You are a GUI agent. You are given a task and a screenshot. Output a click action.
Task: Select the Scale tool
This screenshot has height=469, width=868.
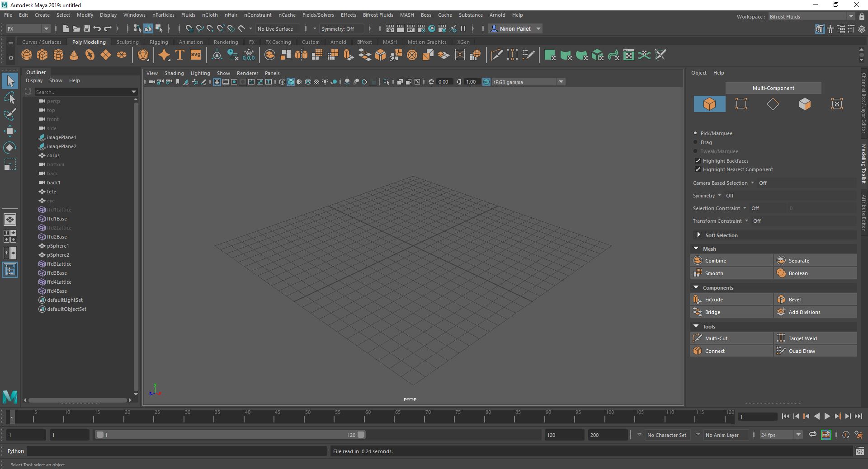10,164
